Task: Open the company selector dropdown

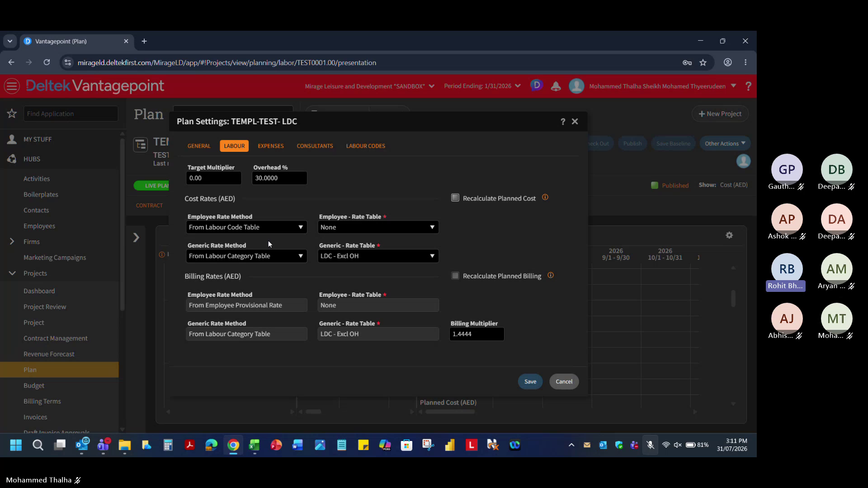Action: coord(370,86)
